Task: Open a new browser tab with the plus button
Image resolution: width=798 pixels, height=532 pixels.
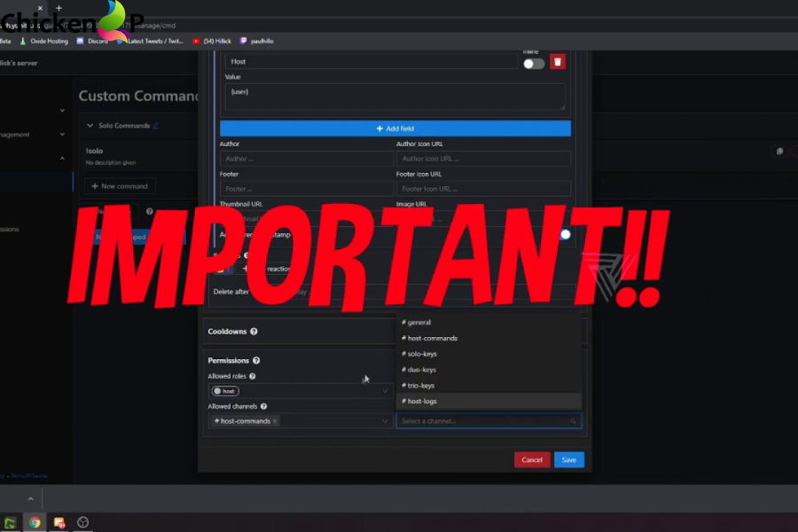Action: pyautogui.click(x=58, y=9)
